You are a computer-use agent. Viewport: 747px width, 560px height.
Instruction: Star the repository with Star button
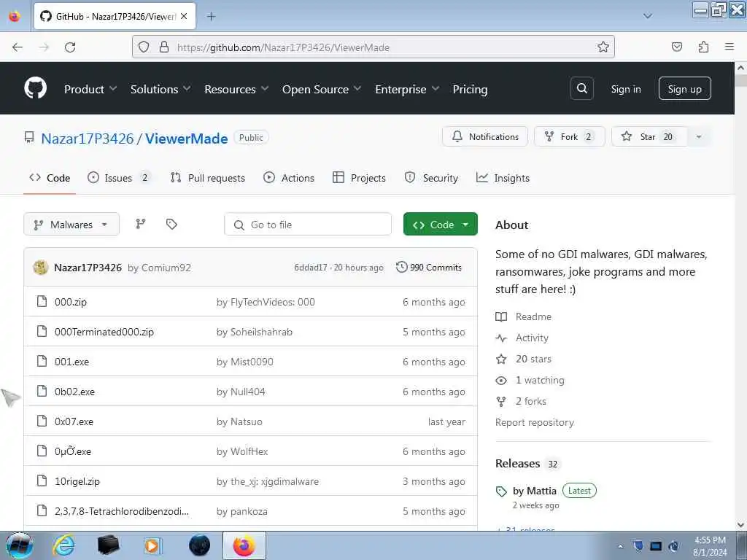650,136
